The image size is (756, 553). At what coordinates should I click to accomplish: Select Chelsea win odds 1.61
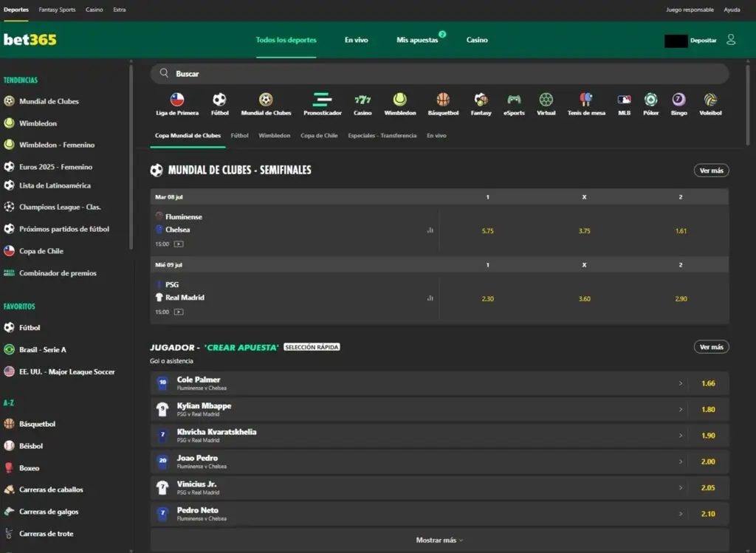click(681, 231)
